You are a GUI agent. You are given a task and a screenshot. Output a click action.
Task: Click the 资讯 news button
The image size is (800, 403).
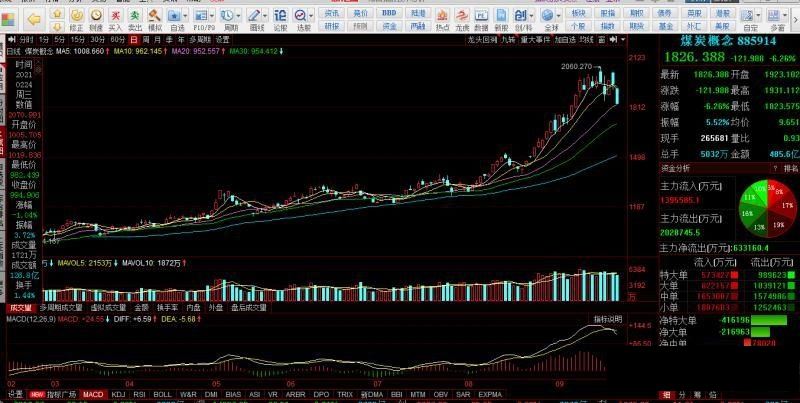click(333, 14)
